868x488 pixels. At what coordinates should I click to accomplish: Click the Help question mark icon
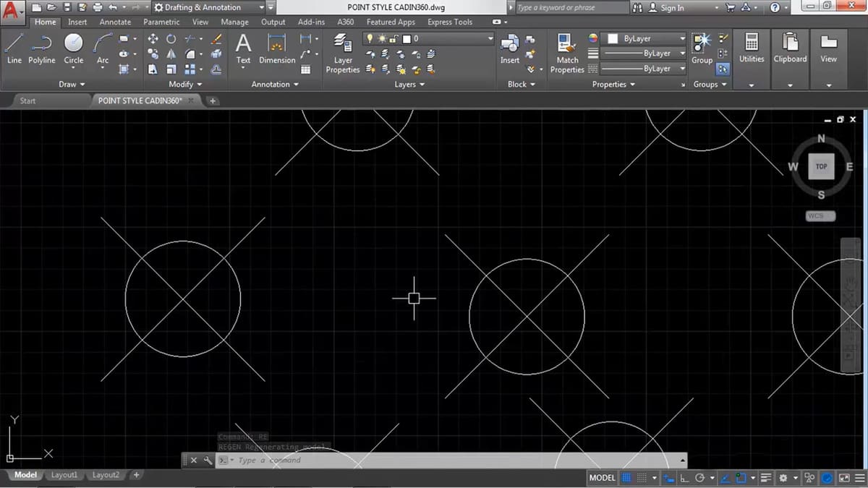point(775,7)
